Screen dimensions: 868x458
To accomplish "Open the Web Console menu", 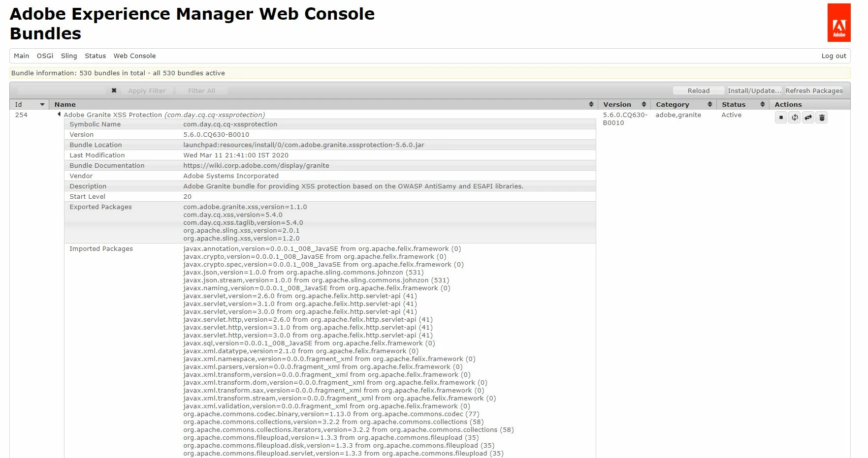I will click(134, 56).
